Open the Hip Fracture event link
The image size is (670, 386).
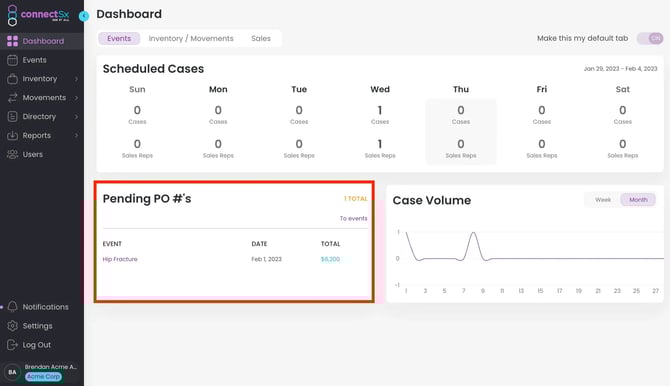click(120, 259)
